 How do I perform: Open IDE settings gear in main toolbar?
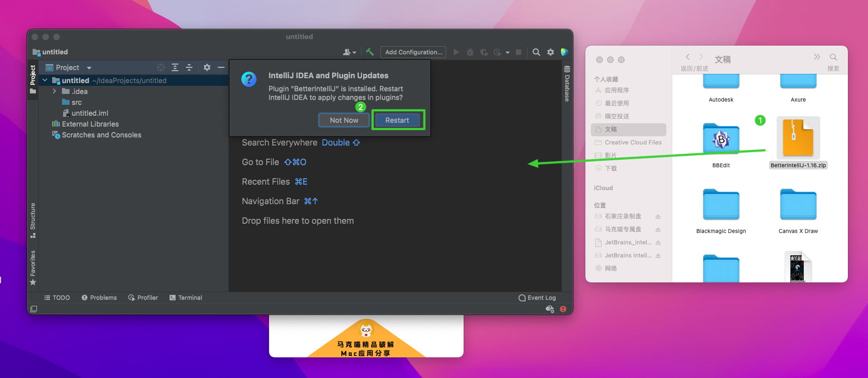(x=551, y=52)
